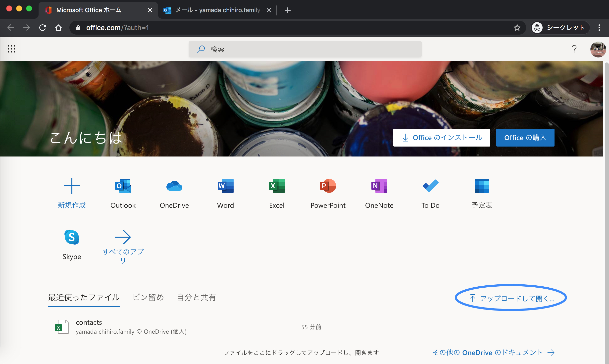Open その他の OneDrive のドキュメント link
Screen dimensions: 609x364
pyautogui.click(x=494, y=352)
